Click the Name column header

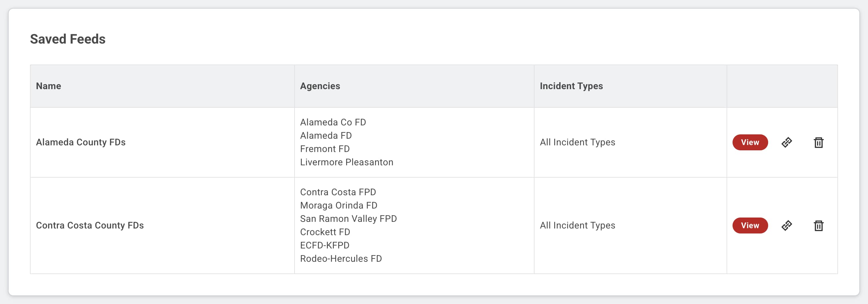[x=49, y=86]
